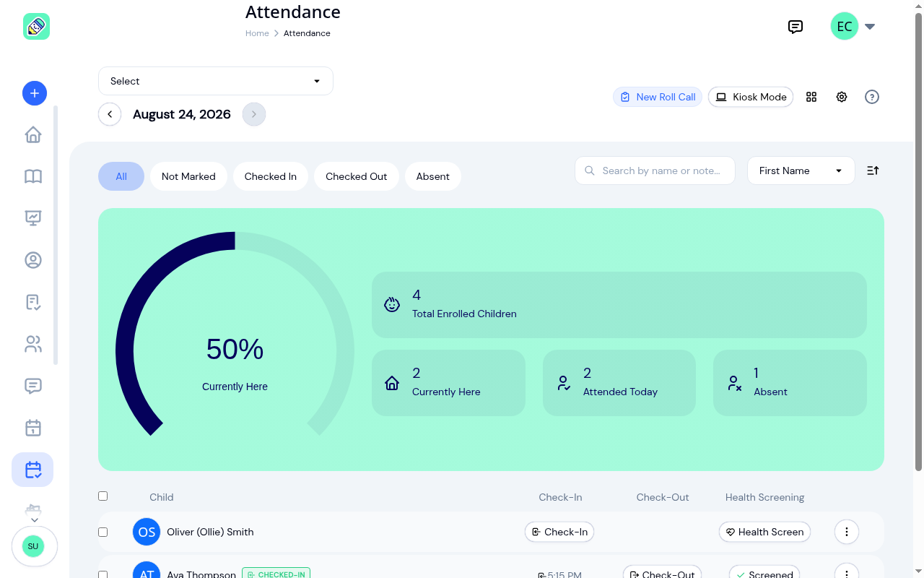Select the Checked Out filter tab

point(357,176)
